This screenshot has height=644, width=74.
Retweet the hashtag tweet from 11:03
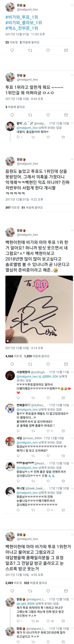click(x=30, y=50)
